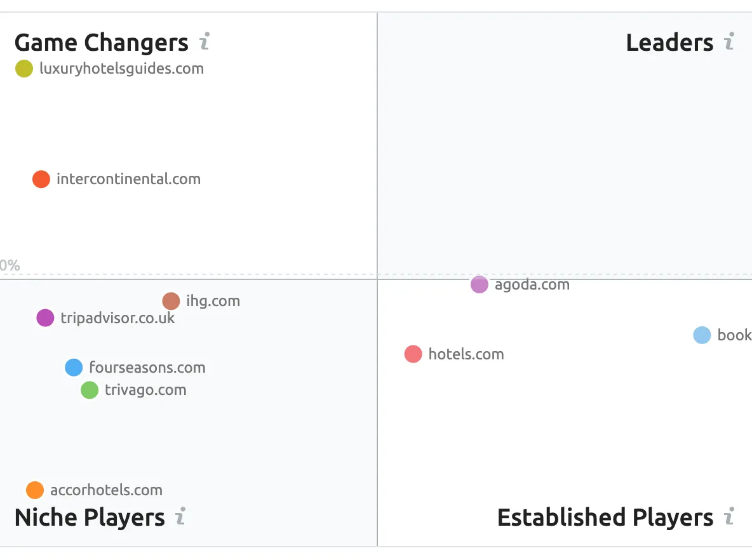The image size is (752, 560).
Task: Click the agoda.com label
Action: [x=532, y=285]
